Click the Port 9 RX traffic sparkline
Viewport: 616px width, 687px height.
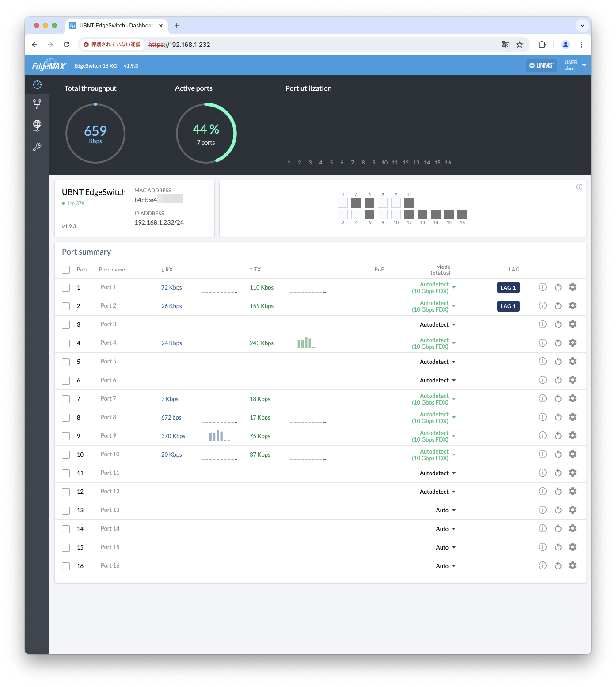tap(220, 436)
